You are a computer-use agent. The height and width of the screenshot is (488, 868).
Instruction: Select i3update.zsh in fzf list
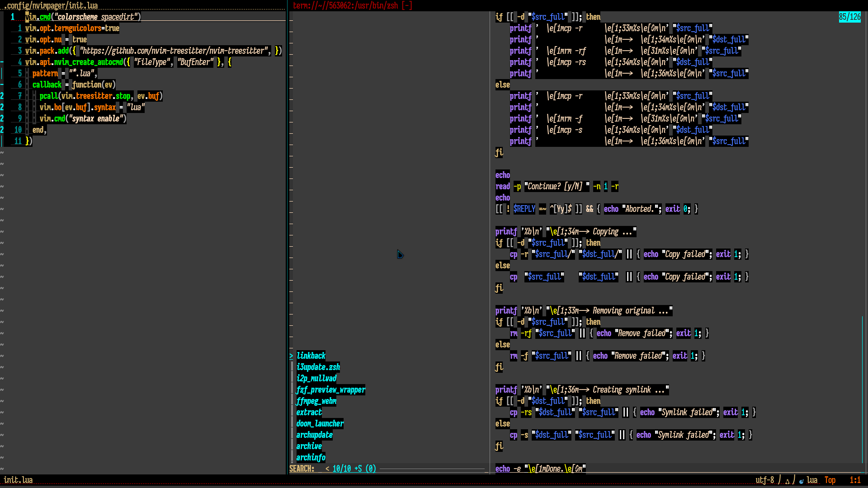click(x=318, y=367)
